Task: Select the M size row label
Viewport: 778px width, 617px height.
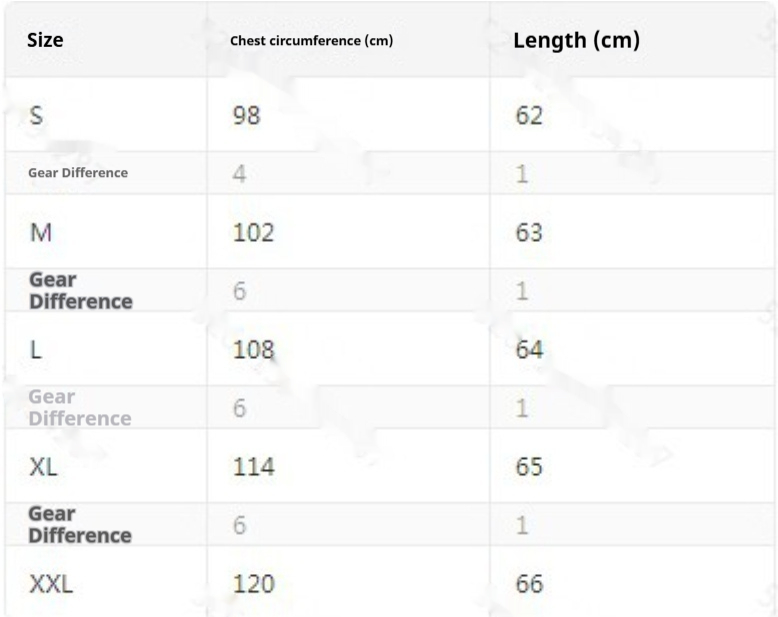Action: pyautogui.click(x=41, y=232)
